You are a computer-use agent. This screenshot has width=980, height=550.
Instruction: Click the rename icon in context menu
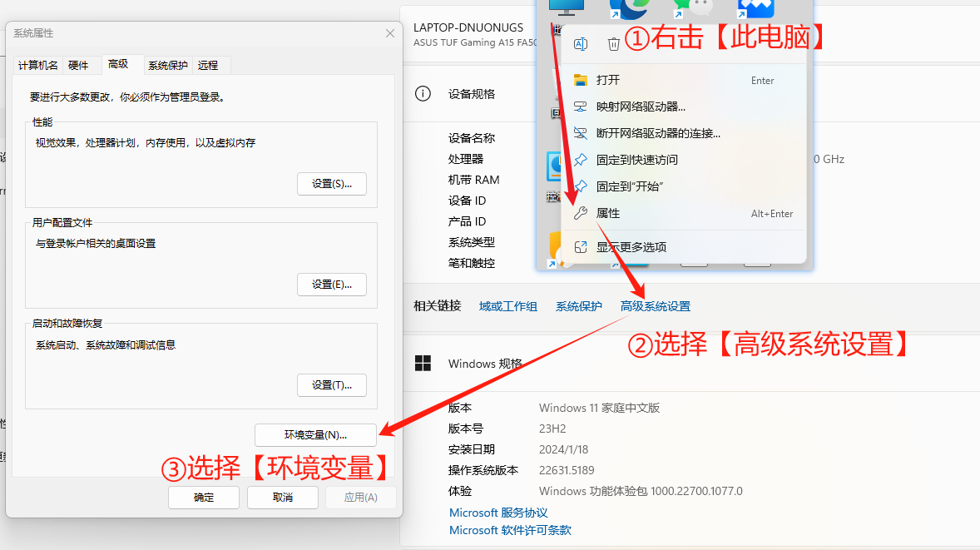[x=581, y=44]
